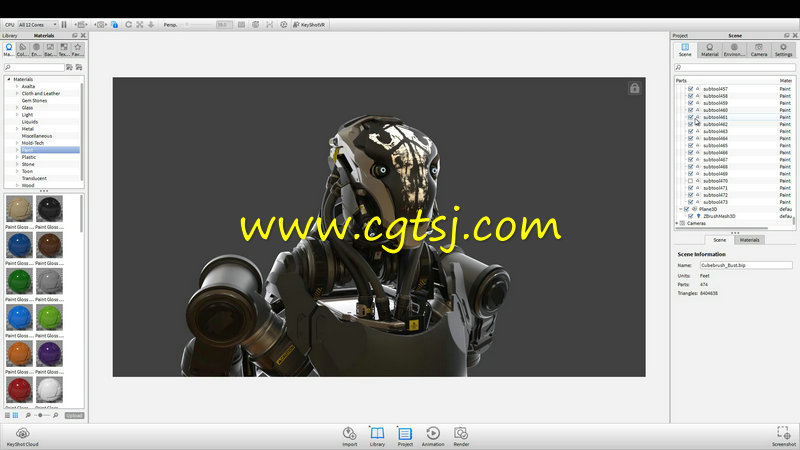
Task: Switch library to grid view icon
Action: (15, 415)
